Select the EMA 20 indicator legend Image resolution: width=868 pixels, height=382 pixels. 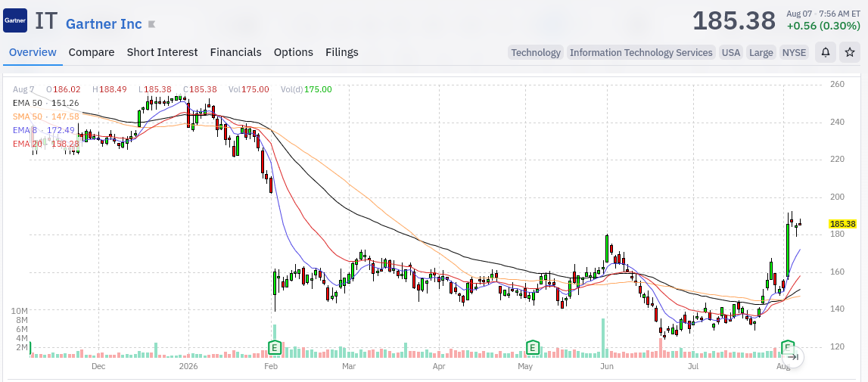(46, 144)
